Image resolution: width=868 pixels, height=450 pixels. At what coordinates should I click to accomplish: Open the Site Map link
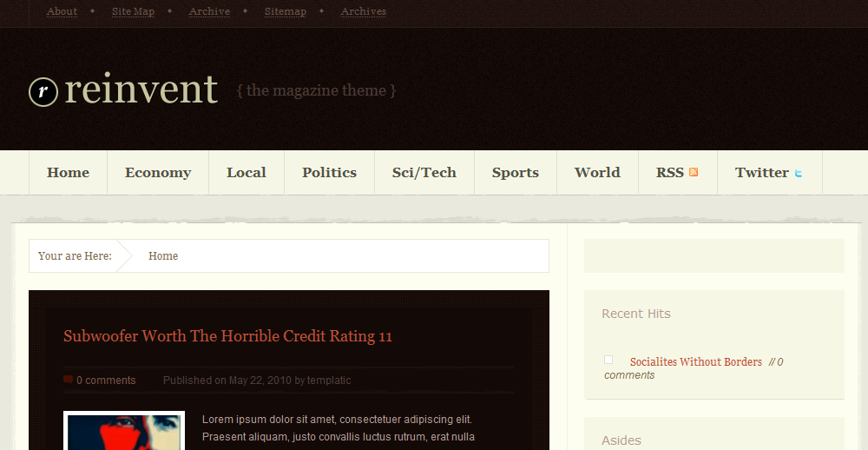tap(133, 11)
